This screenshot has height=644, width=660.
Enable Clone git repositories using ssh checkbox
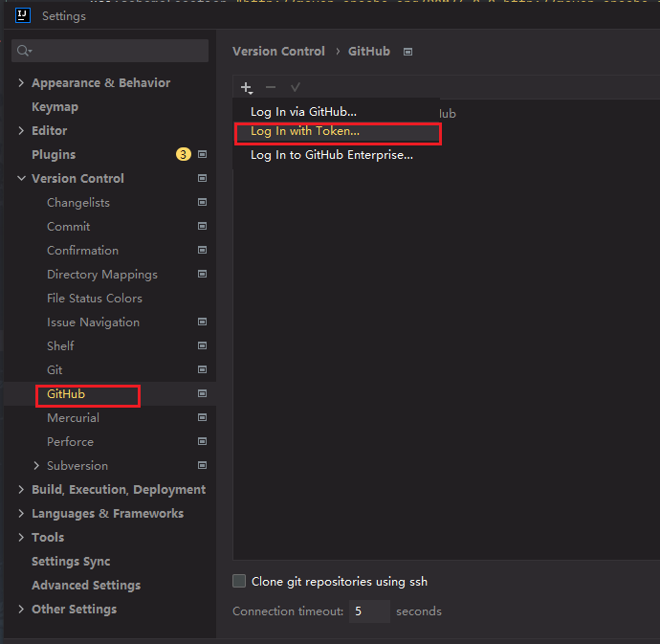(x=239, y=581)
